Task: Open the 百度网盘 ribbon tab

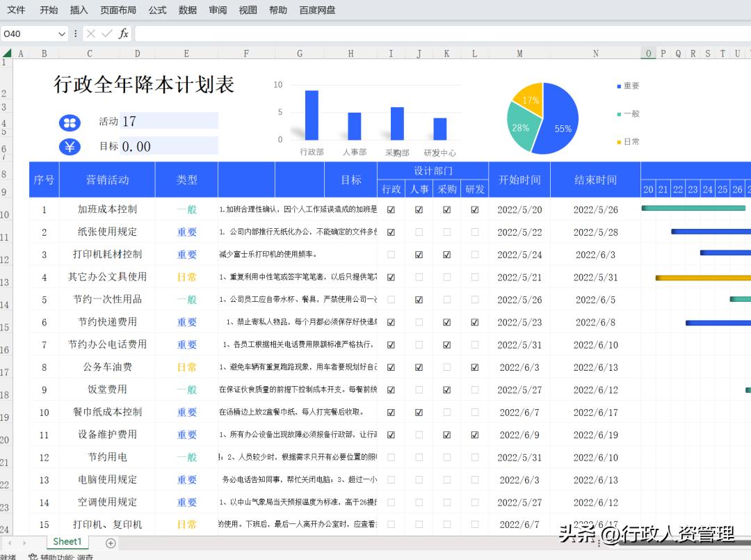Action: (x=317, y=10)
